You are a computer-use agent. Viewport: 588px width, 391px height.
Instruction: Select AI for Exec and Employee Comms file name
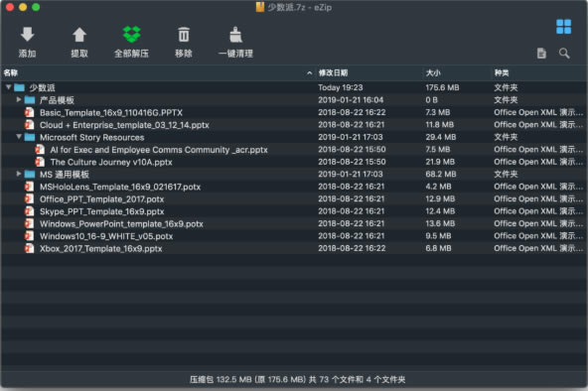pyautogui.click(x=159, y=150)
